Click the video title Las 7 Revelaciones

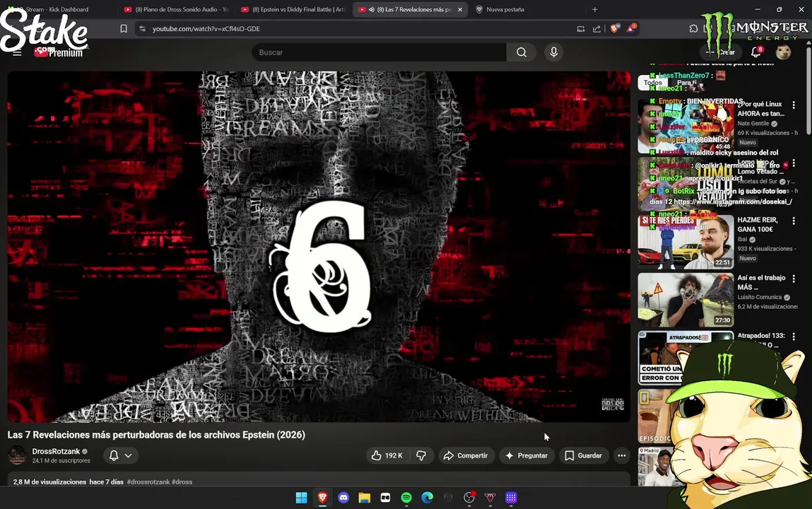click(x=156, y=435)
